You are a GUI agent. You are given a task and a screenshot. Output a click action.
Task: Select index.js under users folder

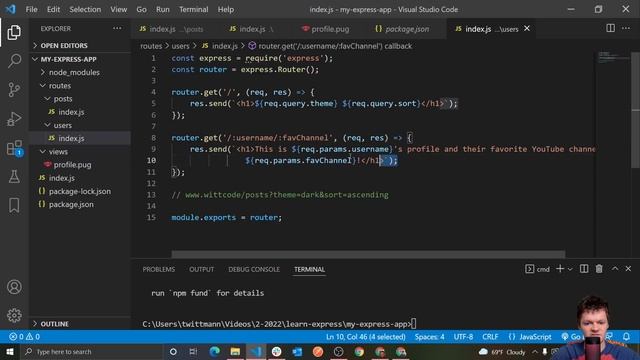(x=80, y=138)
